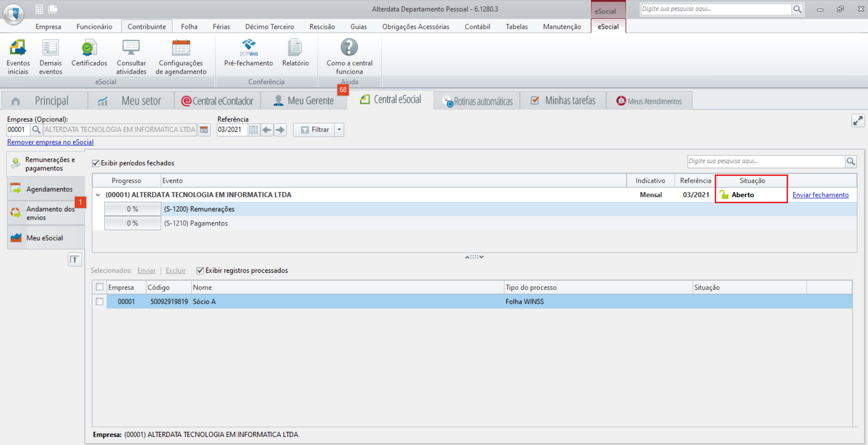Click the Alterdata application orb button
This screenshot has width=868, height=445.
tap(14, 14)
